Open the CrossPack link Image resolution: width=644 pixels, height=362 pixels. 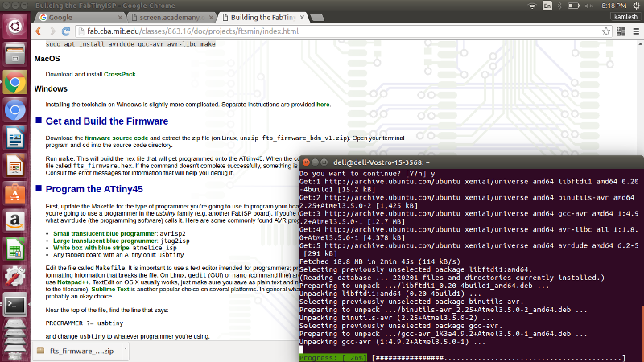tap(119, 74)
